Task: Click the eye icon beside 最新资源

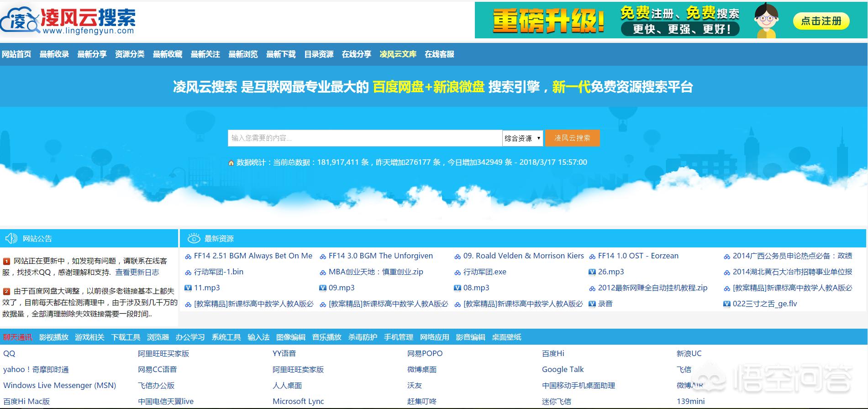Action: 194,238
